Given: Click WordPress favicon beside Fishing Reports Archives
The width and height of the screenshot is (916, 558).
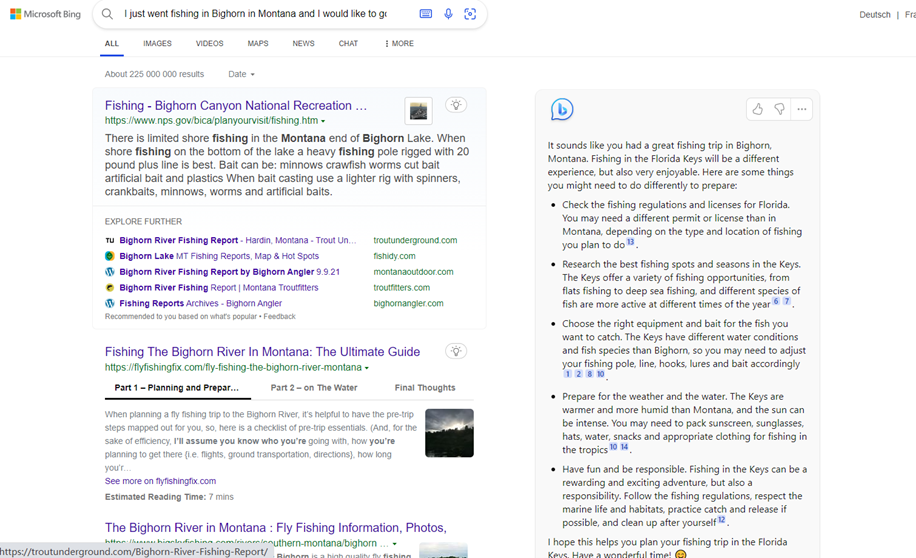Looking at the screenshot, I should click(110, 303).
